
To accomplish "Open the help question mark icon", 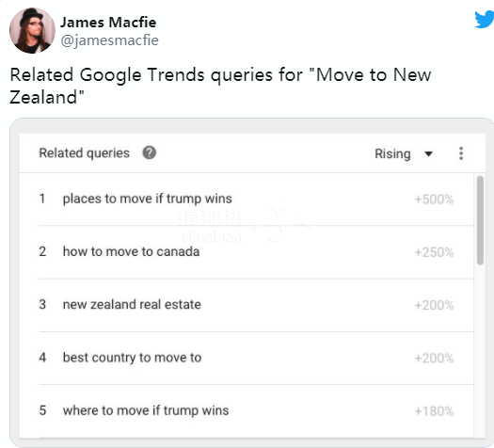I will 149,152.
